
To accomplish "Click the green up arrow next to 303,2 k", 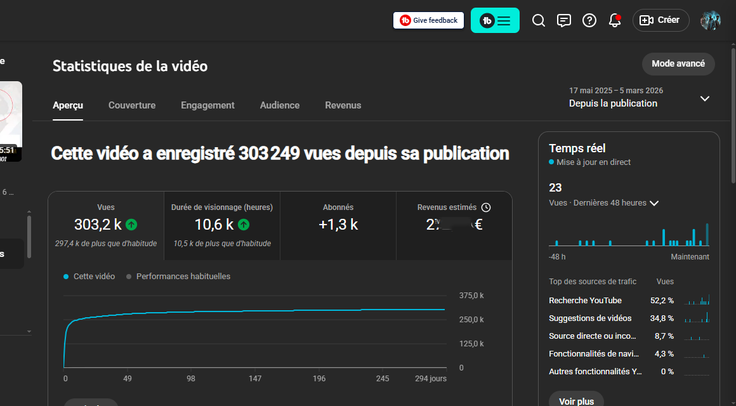I will tap(132, 225).
